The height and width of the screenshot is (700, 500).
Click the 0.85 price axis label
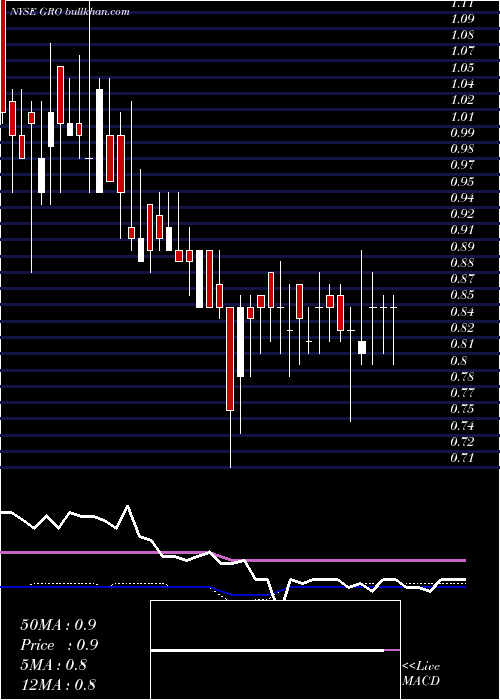pyautogui.click(x=462, y=296)
